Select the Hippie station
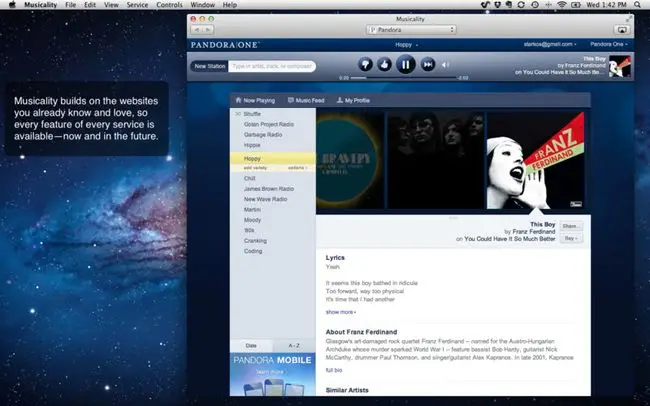The height and width of the screenshot is (406, 650). click(252, 145)
